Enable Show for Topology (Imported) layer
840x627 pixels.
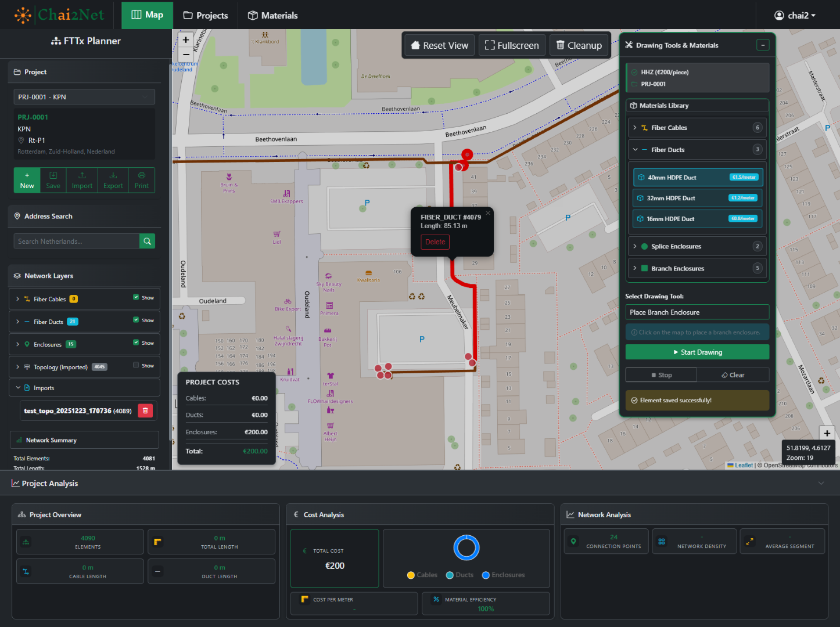pyautogui.click(x=136, y=365)
